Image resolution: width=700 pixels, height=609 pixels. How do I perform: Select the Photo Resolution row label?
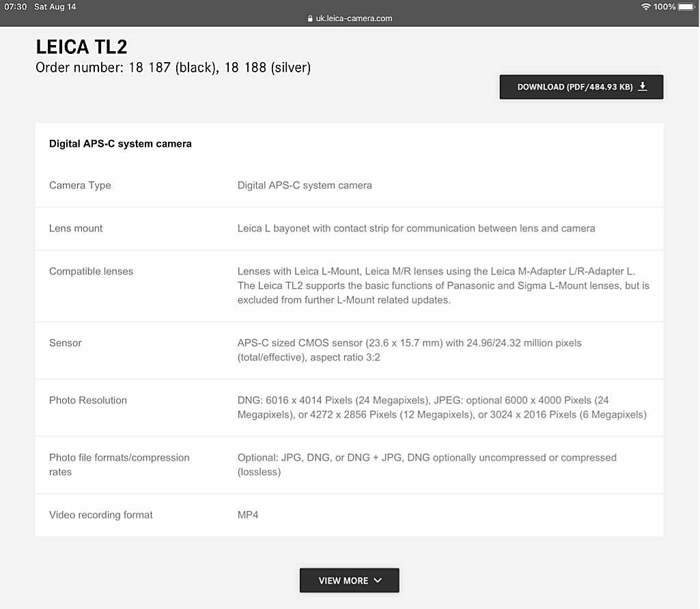coord(88,400)
